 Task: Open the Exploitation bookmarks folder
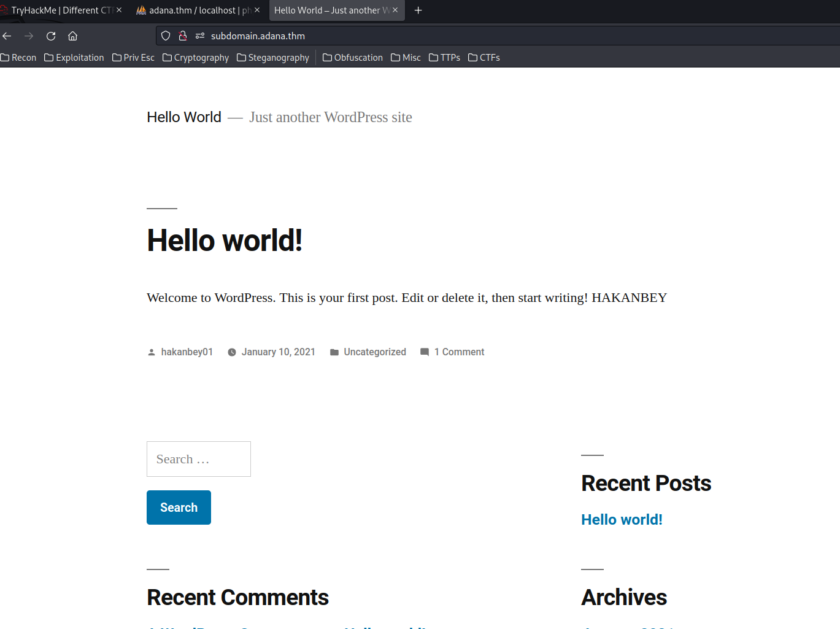pyautogui.click(x=74, y=58)
